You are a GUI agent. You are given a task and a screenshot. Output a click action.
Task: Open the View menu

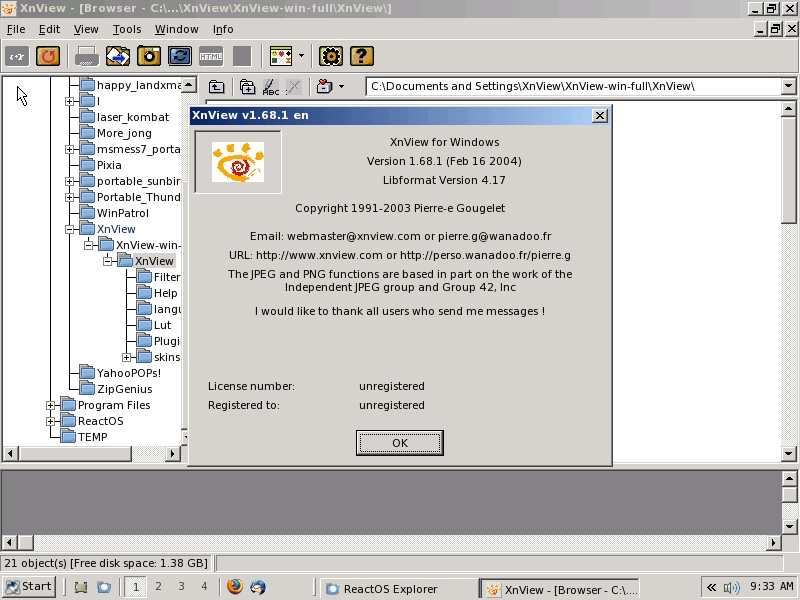point(86,29)
